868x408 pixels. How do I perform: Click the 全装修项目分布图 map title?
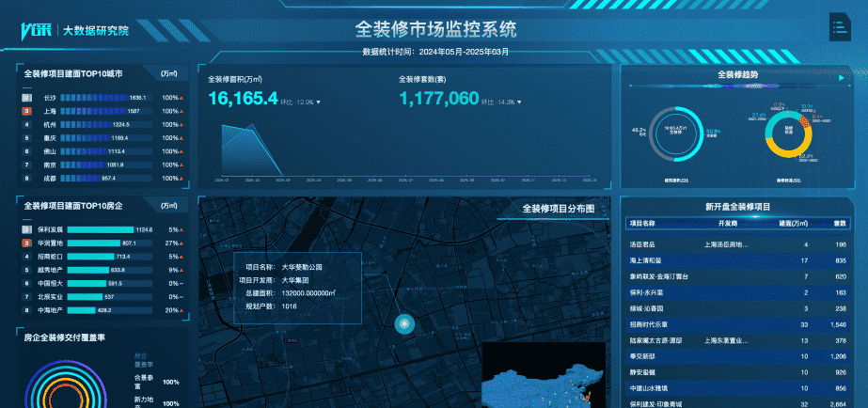559,209
